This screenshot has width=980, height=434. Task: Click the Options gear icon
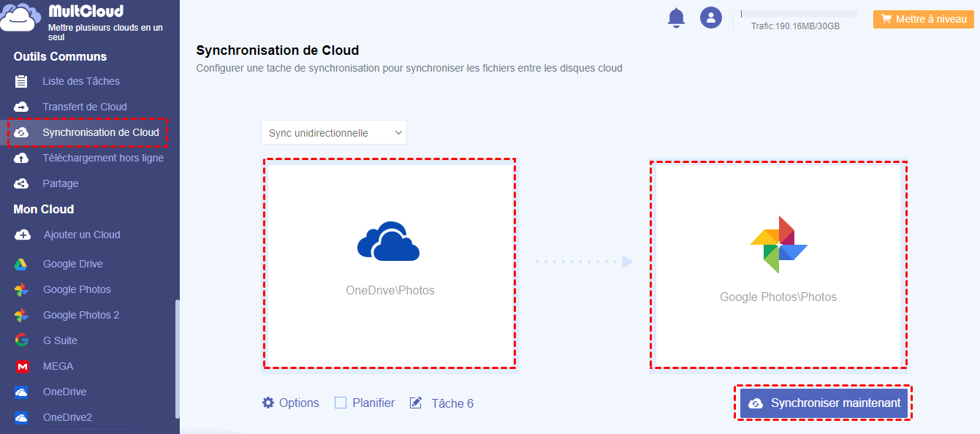tap(268, 403)
